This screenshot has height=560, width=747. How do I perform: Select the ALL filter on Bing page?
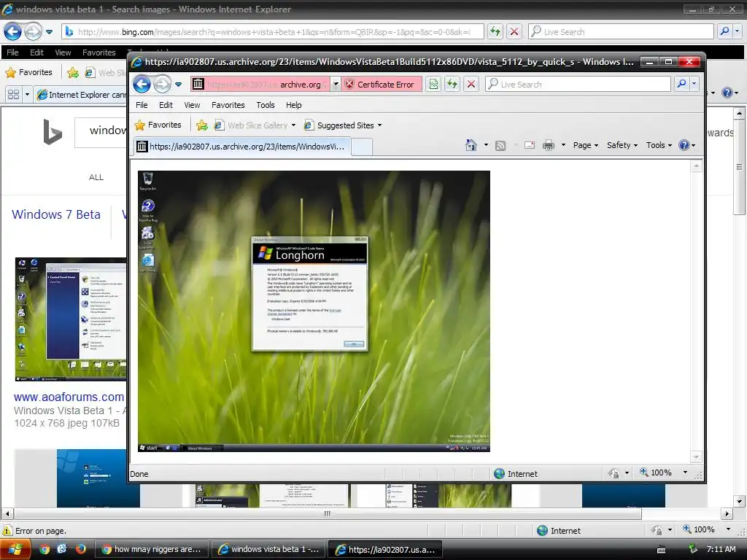pyautogui.click(x=96, y=177)
